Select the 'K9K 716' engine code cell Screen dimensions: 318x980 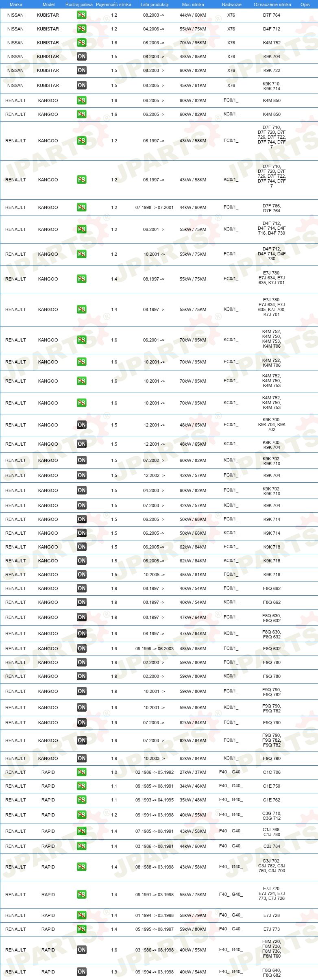click(x=272, y=575)
